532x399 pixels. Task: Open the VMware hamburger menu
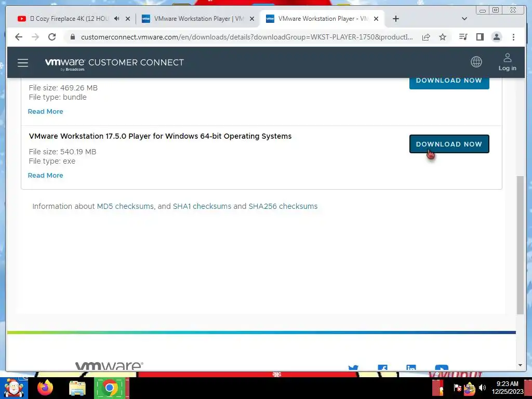click(23, 63)
